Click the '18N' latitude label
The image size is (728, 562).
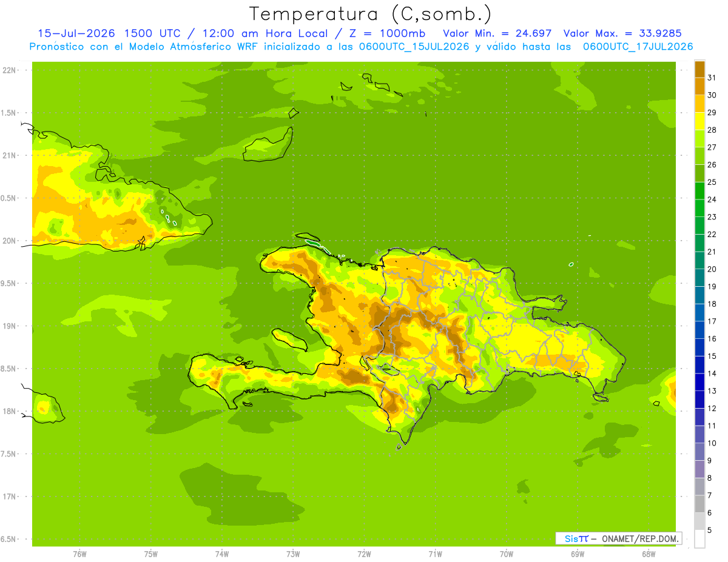click(10, 411)
